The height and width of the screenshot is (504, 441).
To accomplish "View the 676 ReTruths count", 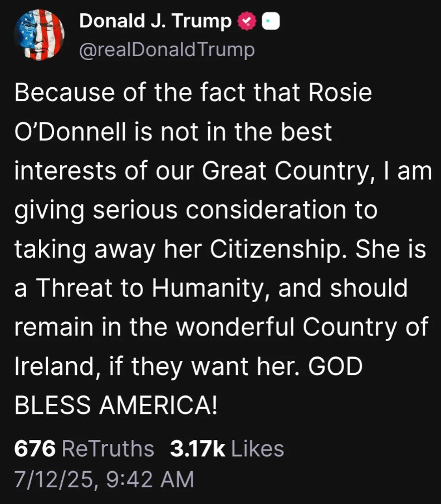I will click(35, 448).
